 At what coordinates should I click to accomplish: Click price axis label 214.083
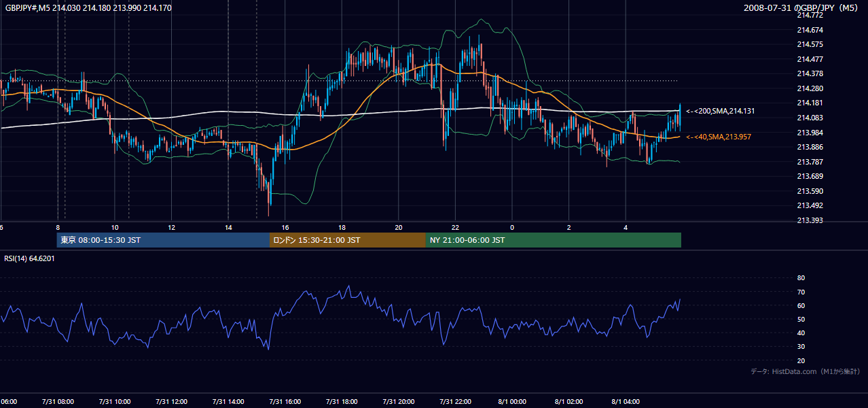click(x=810, y=118)
